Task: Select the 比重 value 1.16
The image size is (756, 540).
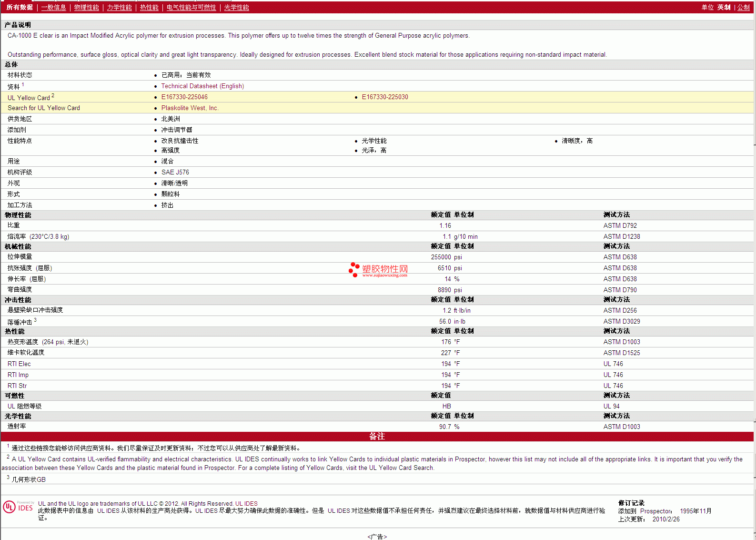Action: [x=445, y=225]
